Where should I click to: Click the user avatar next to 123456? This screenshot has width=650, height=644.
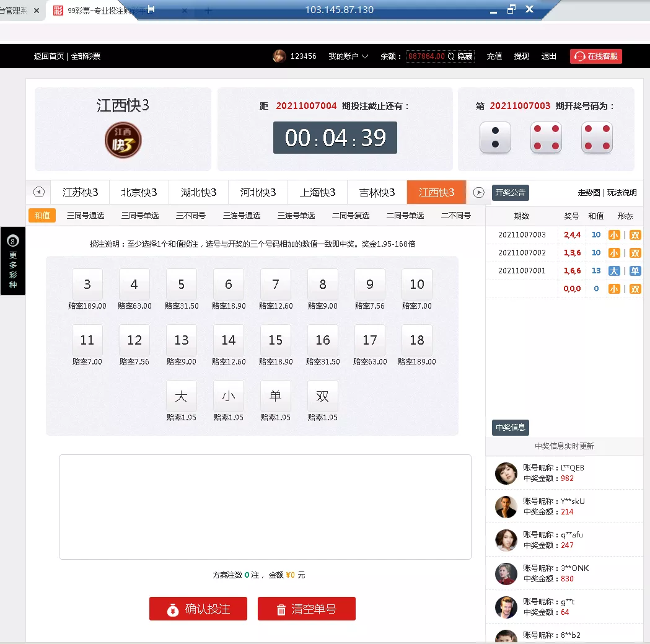pyautogui.click(x=279, y=56)
